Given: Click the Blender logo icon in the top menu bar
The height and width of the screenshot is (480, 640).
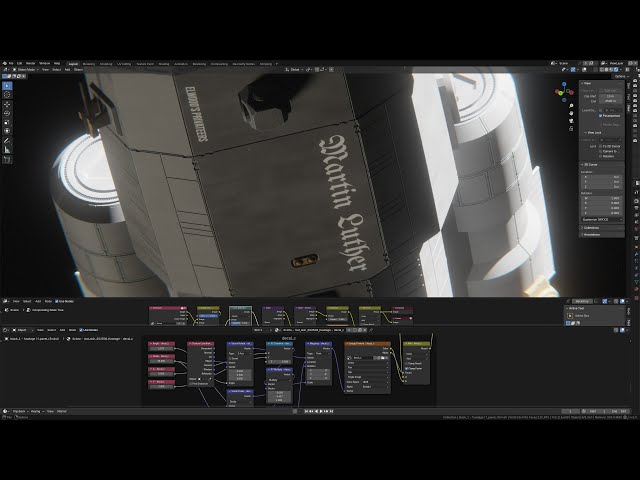Looking at the screenshot, I should [x=4, y=64].
